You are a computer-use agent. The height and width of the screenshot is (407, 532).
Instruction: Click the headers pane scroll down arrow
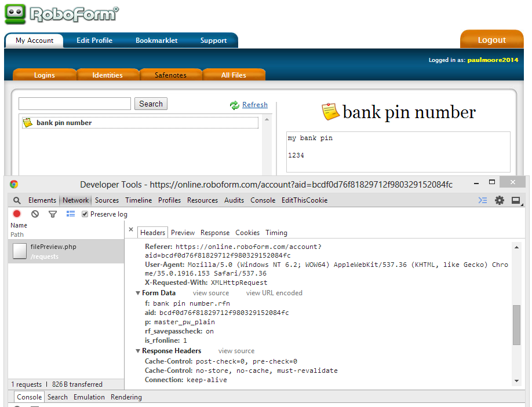(516, 381)
